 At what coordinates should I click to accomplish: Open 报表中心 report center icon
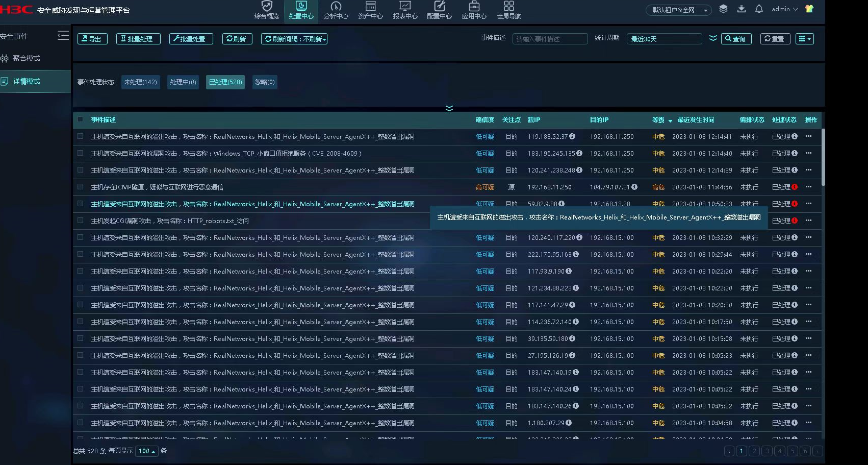[405, 10]
